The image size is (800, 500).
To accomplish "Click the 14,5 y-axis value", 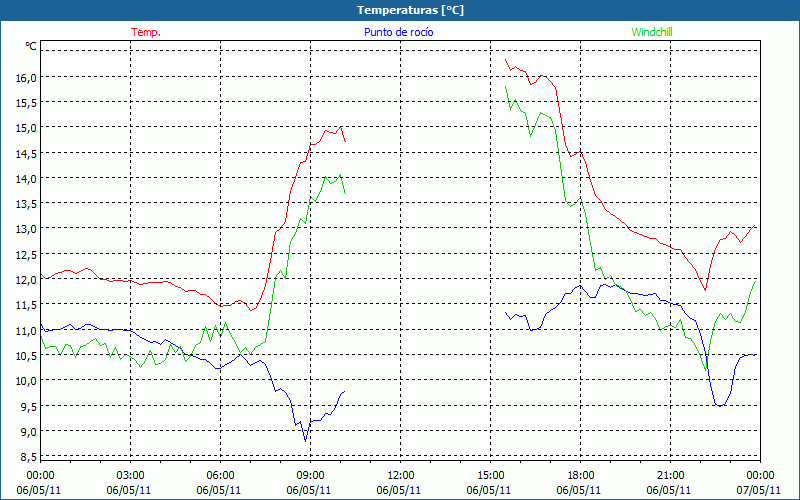I will (27, 153).
